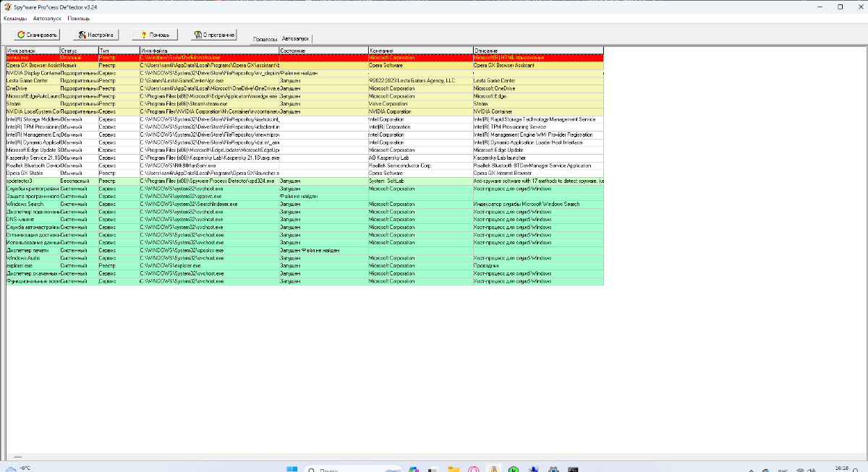Select the Intel(R) Management Engine entry name
This screenshot has width=868, height=472.
coord(33,134)
